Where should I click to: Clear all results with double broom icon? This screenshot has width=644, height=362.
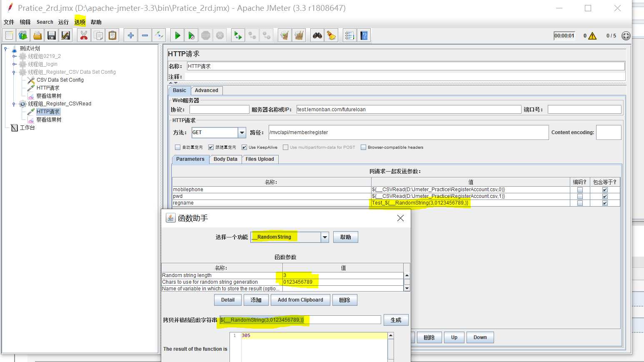299,35
